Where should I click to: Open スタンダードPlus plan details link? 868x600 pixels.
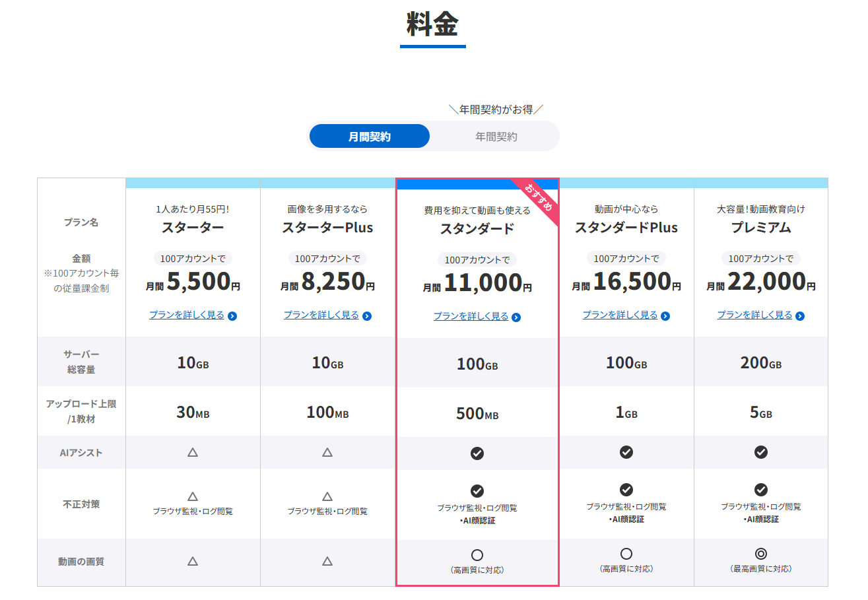pos(620,315)
